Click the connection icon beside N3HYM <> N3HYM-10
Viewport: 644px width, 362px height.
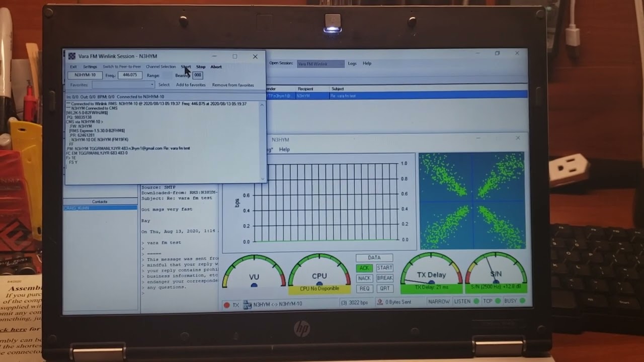(x=247, y=304)
